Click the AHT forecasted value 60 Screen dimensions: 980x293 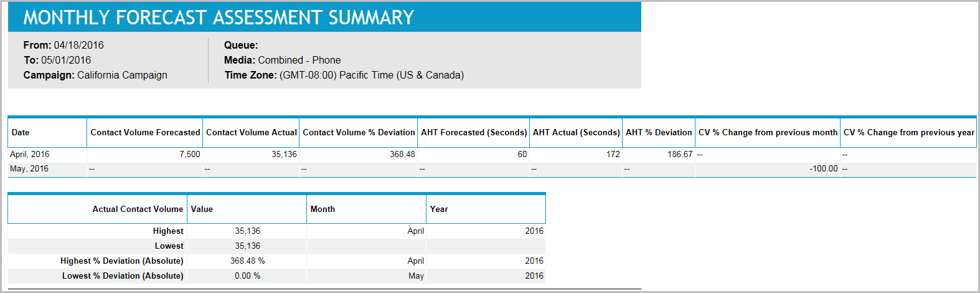coord(522,154)
